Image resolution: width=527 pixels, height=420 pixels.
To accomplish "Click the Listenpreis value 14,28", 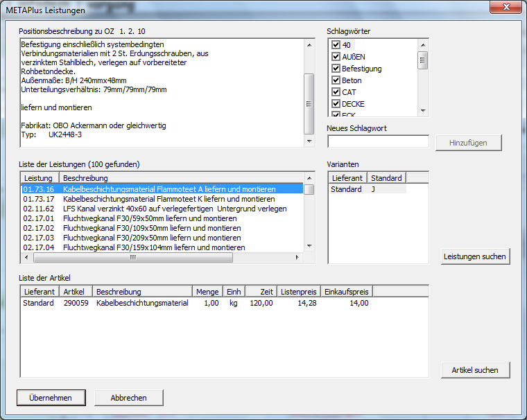I will (x=307, y=303).
